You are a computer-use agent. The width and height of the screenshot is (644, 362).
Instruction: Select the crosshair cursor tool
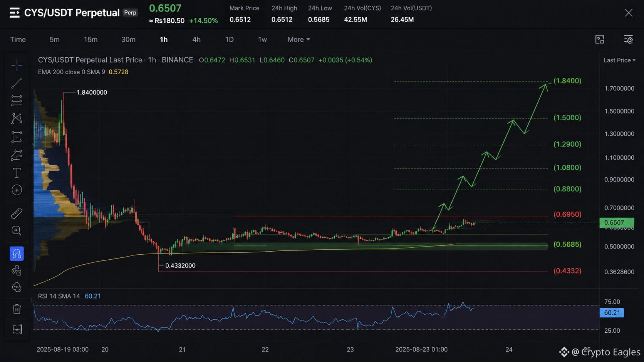tap(17, 65)
